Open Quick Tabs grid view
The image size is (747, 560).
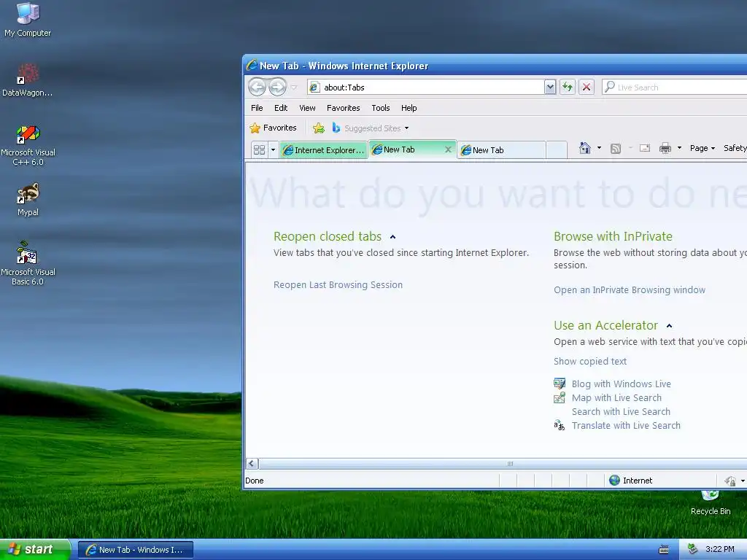(259, 150)
